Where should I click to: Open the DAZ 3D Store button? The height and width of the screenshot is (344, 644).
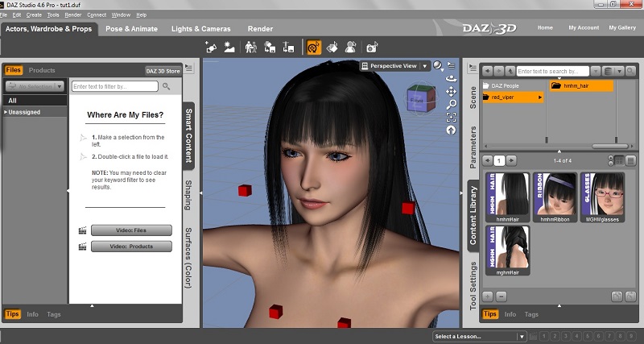[163, 71]
